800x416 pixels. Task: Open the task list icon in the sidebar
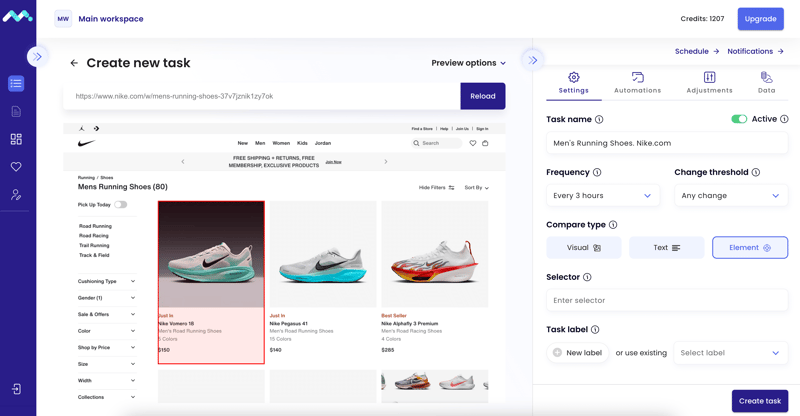(16, 83)
